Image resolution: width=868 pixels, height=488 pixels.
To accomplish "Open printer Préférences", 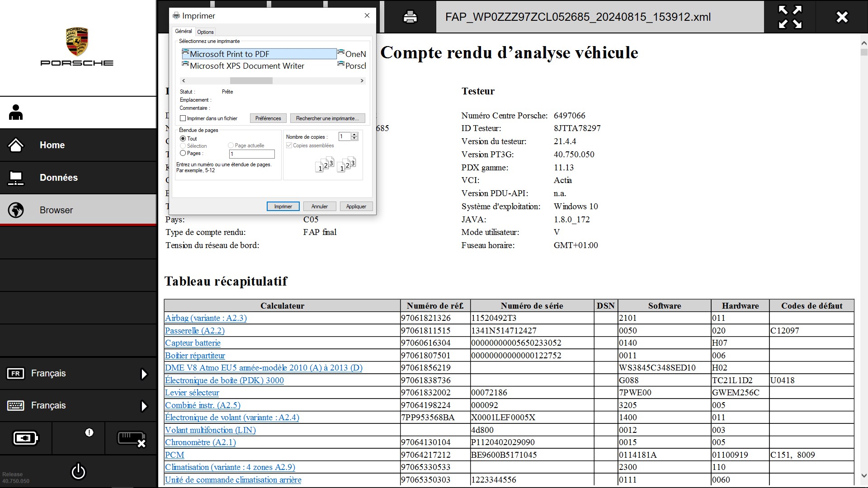I will tap(268, 118).
